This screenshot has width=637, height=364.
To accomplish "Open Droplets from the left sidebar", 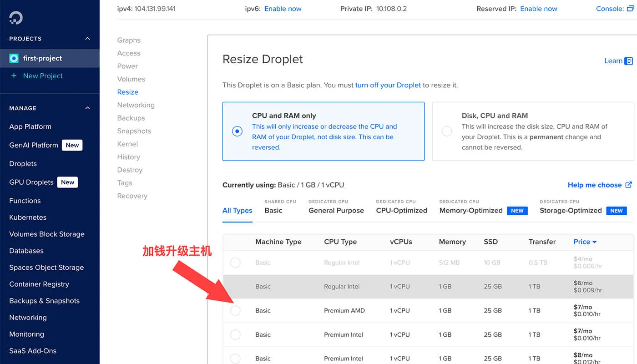I will [23, 163].
